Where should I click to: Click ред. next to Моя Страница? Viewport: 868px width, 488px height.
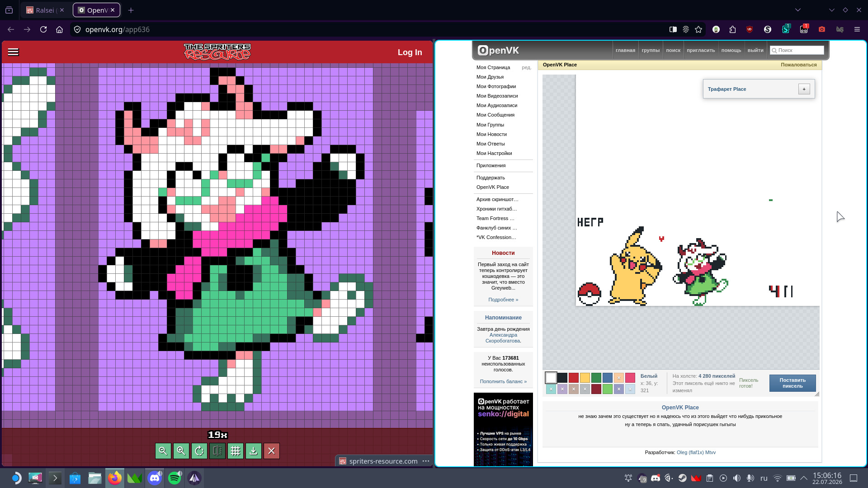tap(526, 67)
